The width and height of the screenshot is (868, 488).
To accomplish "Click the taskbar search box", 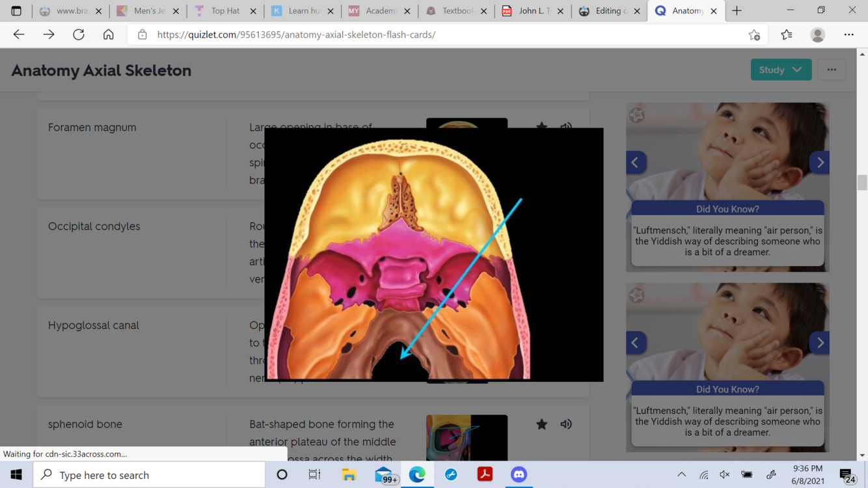I will coord(149,475).
